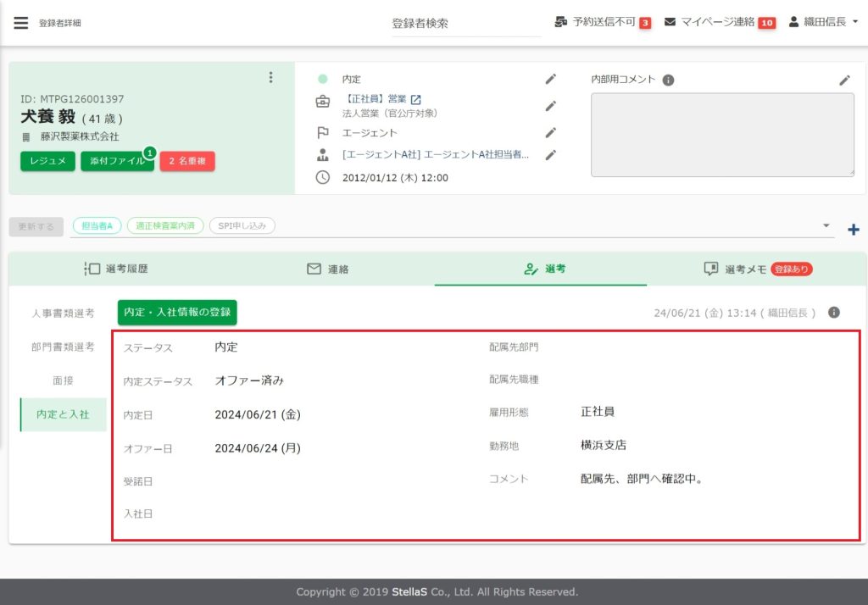Click the レジュメ button
This screenshot has height=605, width=868.
tap(47, 161)
